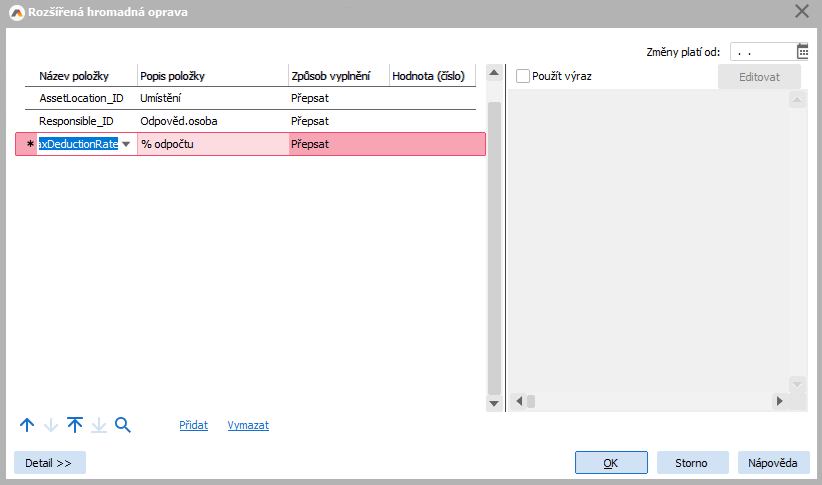This screenshot has width=822, height=485.
Task: Click into the Změny platí od date field
Action: click(x=762, y=52)
